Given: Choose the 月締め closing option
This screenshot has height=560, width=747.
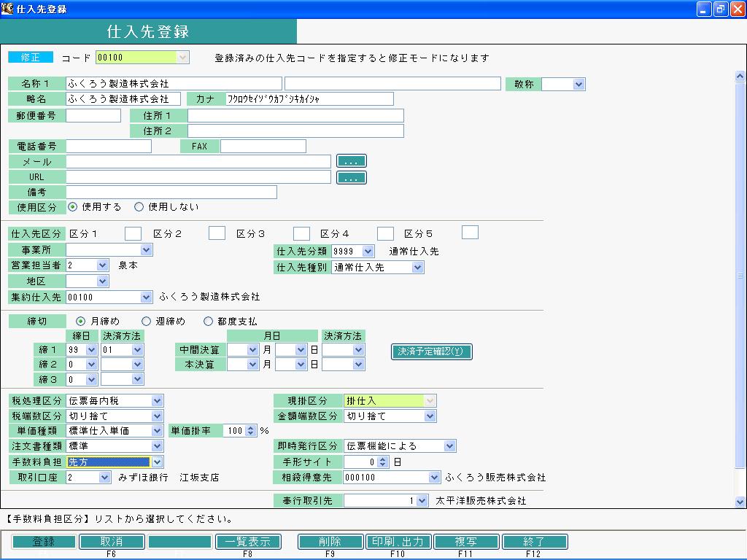Looking at the screenshot, I should point(80,321).
